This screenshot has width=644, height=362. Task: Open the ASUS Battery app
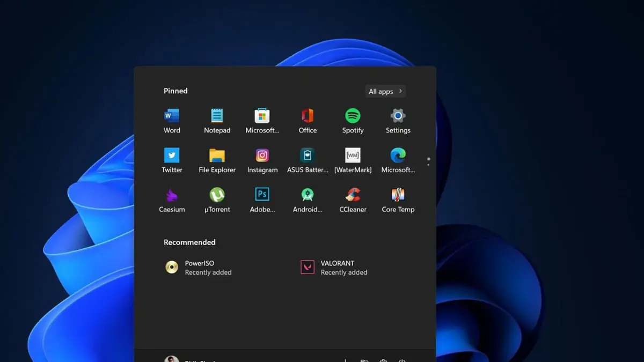pos(308,156)
